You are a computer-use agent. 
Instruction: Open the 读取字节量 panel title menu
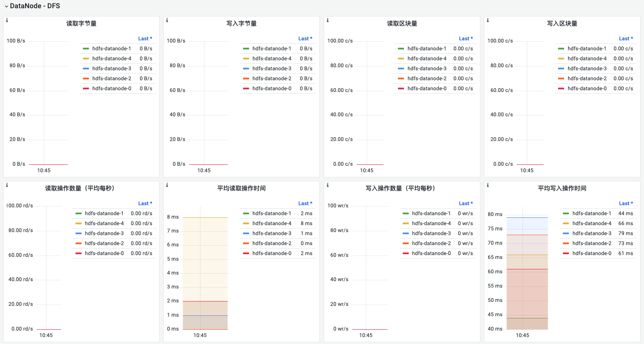tap(81, 23)
